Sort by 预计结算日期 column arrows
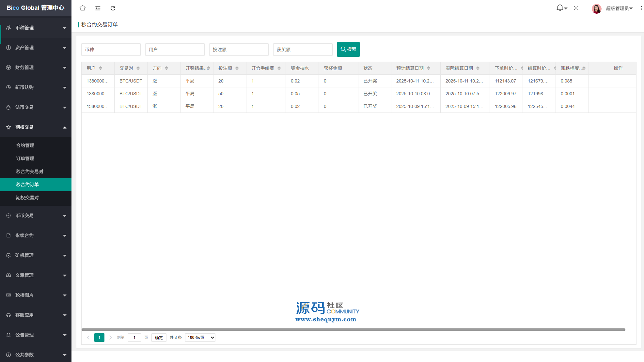This screenshot has height=362, width=644. (429, 68)
